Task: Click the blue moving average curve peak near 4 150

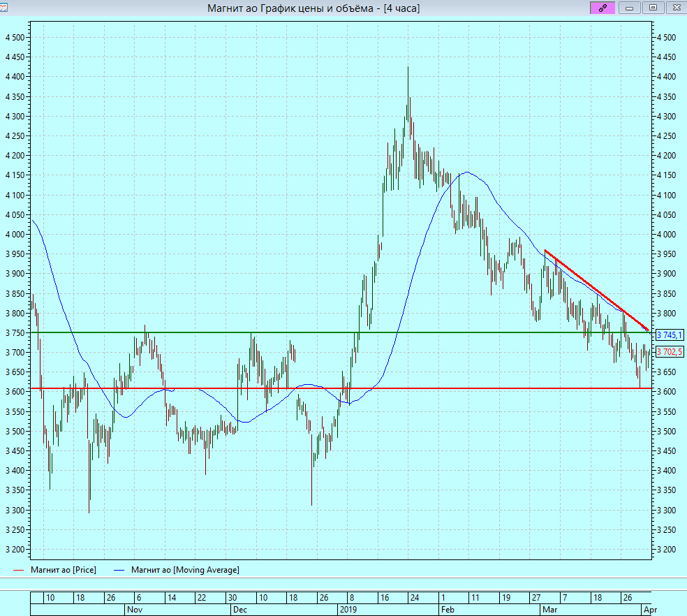Action: (467, 173)
